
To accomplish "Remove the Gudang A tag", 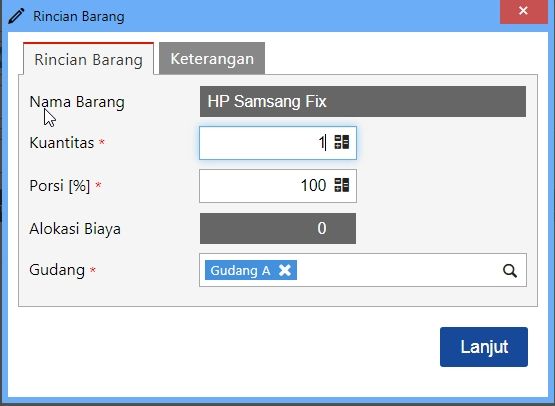I will click(x=285, y=270).
